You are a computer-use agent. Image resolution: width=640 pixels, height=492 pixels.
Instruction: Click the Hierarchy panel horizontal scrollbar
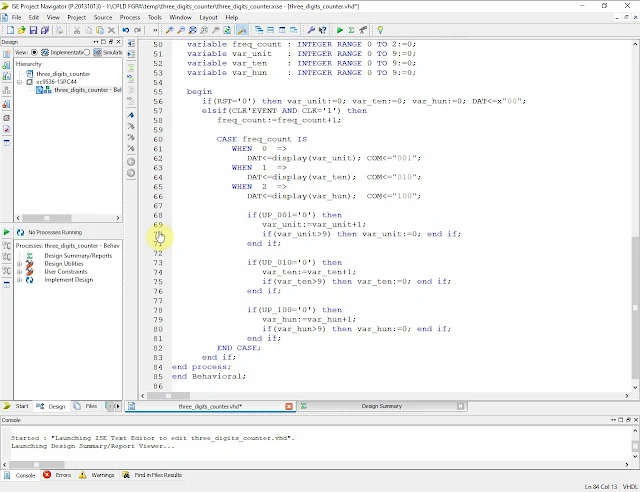[68, 218]
